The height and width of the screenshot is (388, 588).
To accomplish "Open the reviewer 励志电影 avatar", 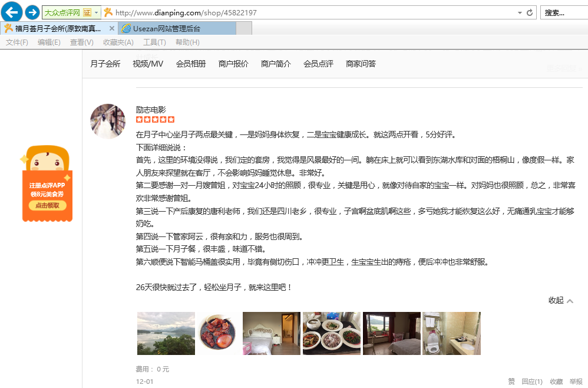I will pyautogui.click(x=108, y=121).
